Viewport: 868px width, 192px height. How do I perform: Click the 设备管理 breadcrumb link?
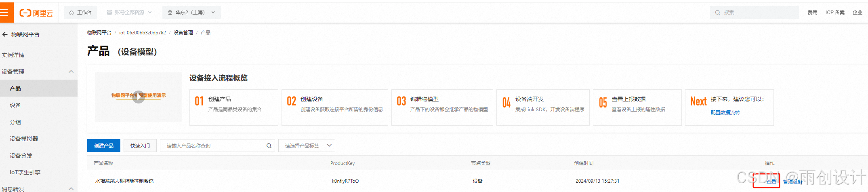click(183, 33)
